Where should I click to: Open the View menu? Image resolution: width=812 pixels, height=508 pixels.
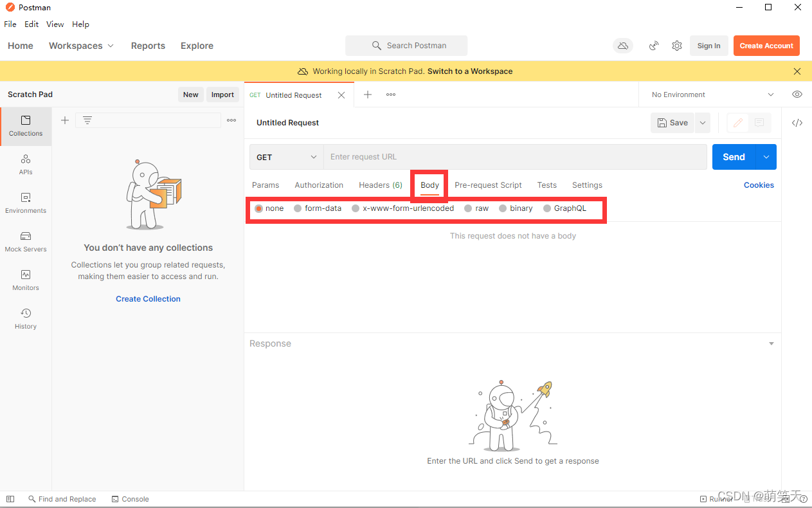(55, 24)
